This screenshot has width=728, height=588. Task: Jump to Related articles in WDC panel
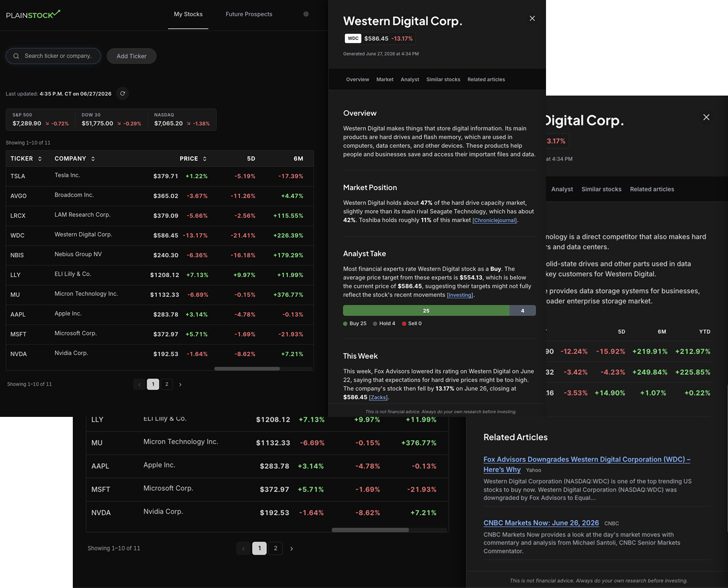pyautogui.click(x=486, y=79)
